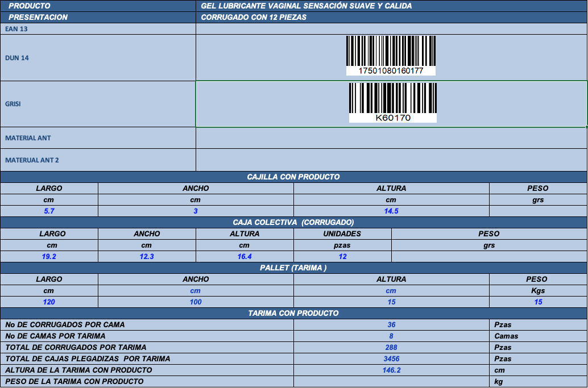Click corrugado altura value 16.4

(x=245, y=257)
